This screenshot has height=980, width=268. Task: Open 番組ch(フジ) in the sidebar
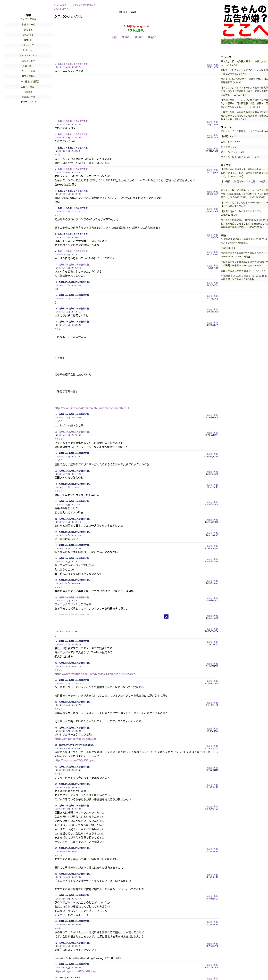click(28, 97)
